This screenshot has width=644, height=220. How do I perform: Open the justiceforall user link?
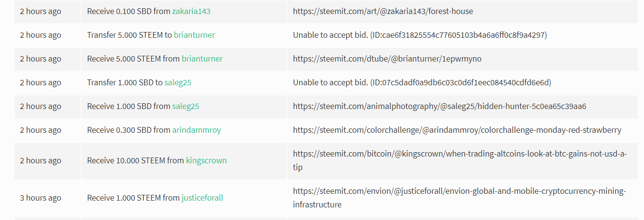pos(203,198)
